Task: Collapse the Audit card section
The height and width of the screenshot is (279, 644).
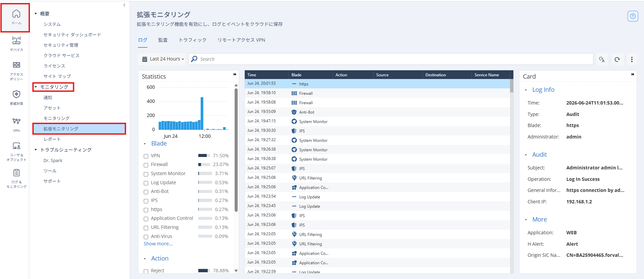Action: click(x=526, y=155)
